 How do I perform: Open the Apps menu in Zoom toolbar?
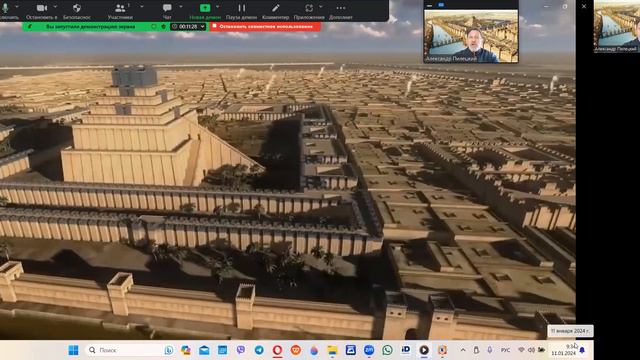[309, 11]
